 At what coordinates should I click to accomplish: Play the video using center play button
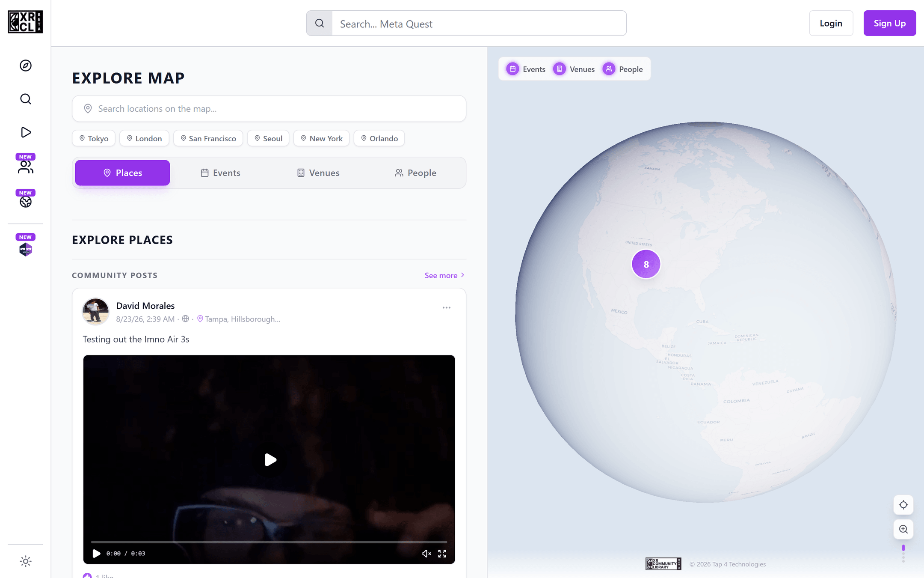coord(270,460)
